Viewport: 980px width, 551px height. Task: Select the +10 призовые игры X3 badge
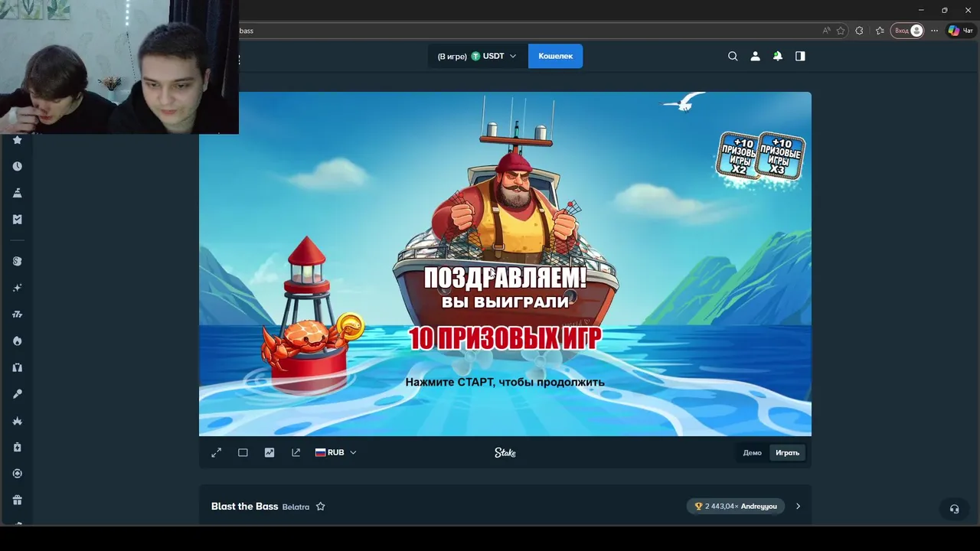point(780,155)
